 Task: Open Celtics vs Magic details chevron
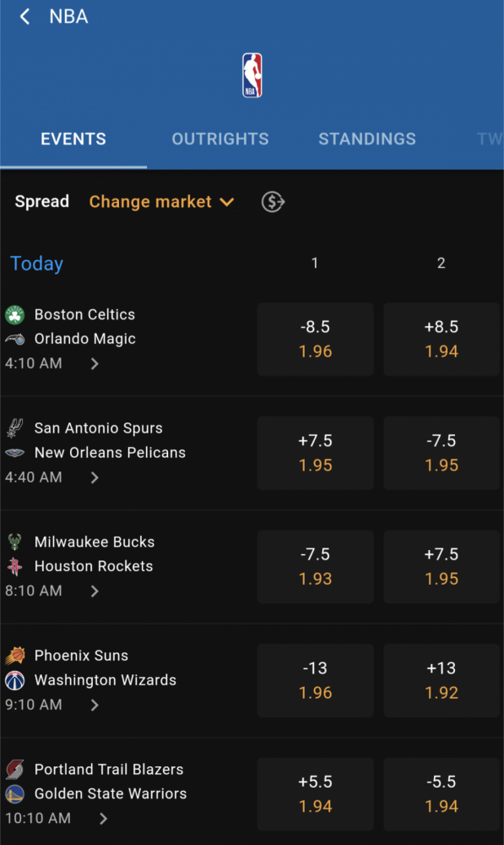95,363
